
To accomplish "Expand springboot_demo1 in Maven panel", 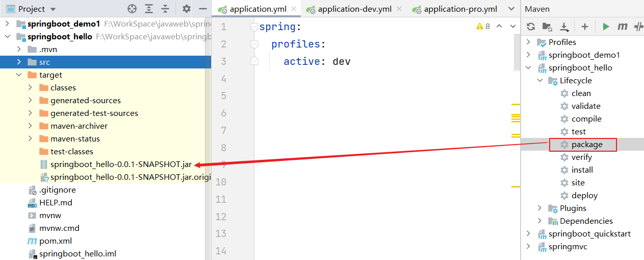I will click(528, 55).
